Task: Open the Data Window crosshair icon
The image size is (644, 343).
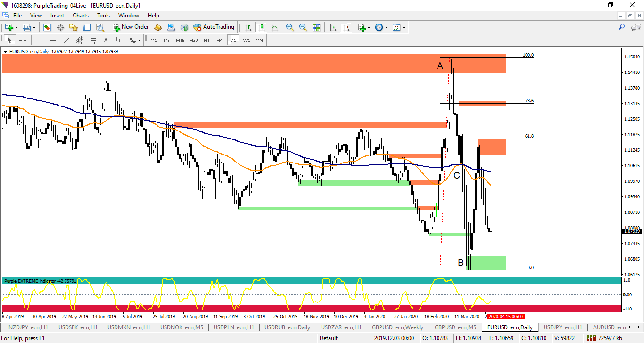Action: [60, 27]
